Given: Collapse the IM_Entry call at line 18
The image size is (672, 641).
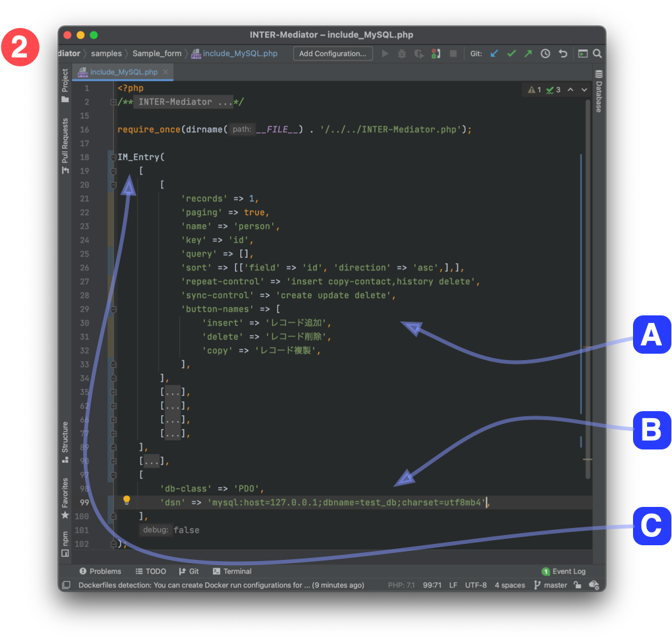Looking at the screenshot, I should coord(113,157).
